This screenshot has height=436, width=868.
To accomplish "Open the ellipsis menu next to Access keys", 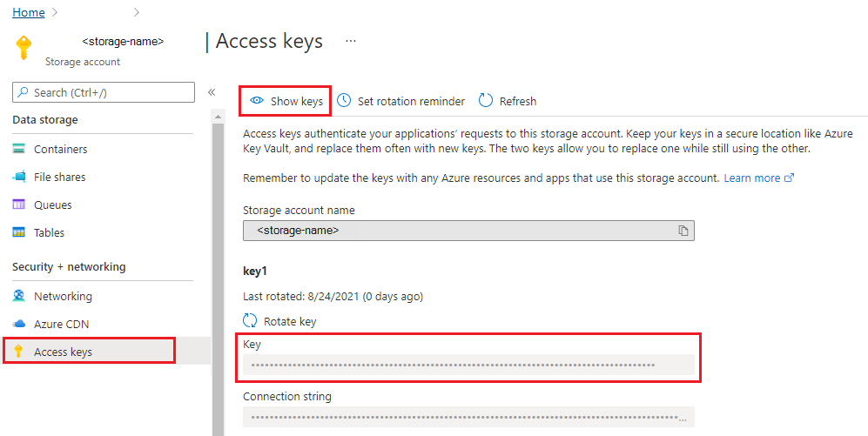I will pos(351,41).
